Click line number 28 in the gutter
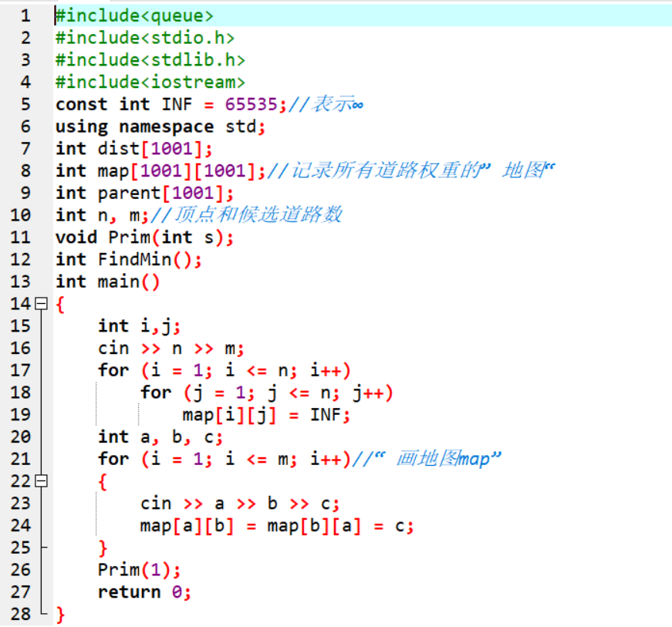 pos(21,614)
